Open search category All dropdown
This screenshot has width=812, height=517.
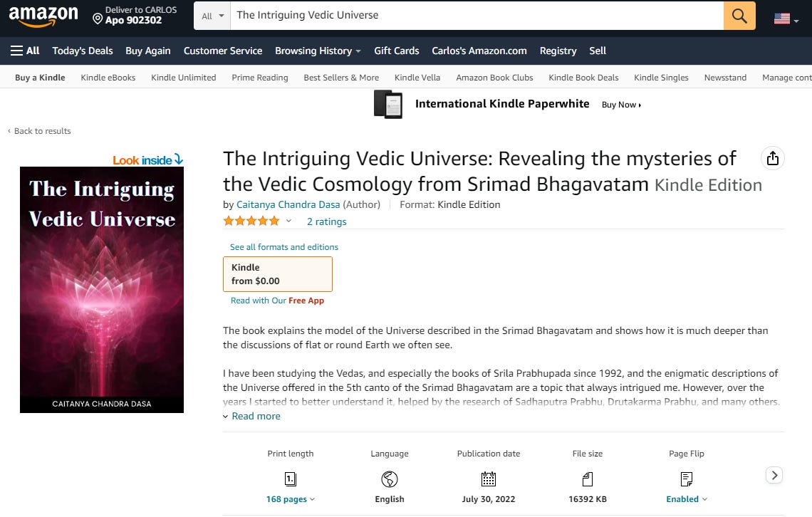coord(212,16)
